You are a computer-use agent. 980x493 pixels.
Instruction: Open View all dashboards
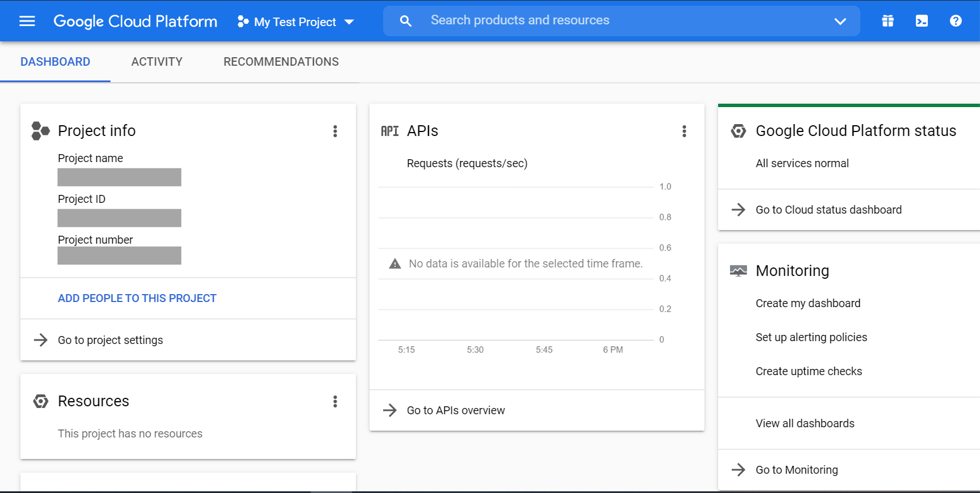tap(805, 423)
